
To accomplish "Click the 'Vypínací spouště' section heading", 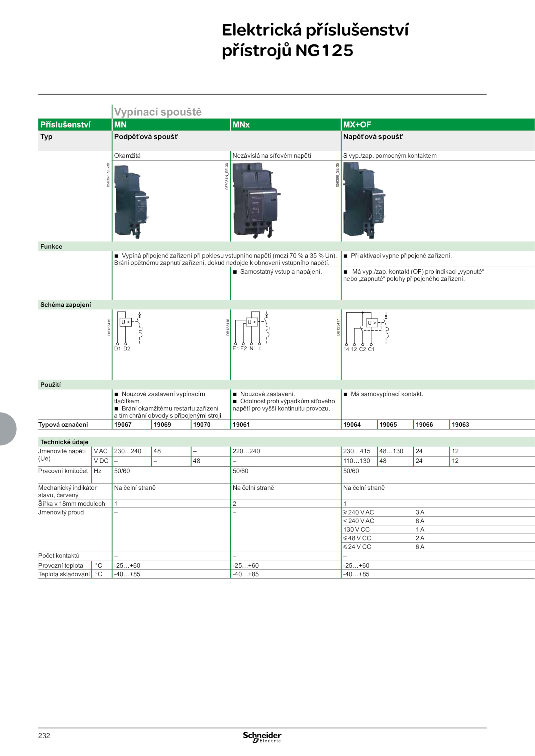I will point(158,112).
